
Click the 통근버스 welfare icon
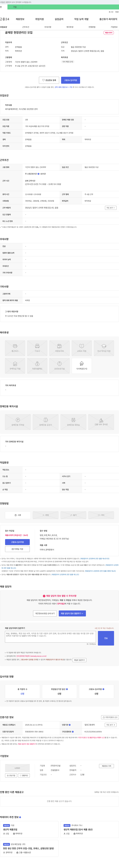pyautogui.click(x=15, y=348)
